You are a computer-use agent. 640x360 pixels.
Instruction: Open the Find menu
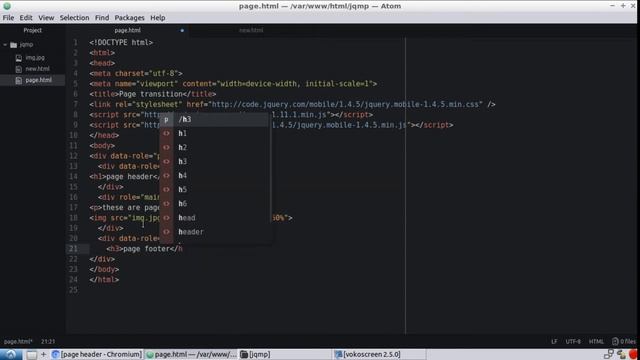coord(102,18)
